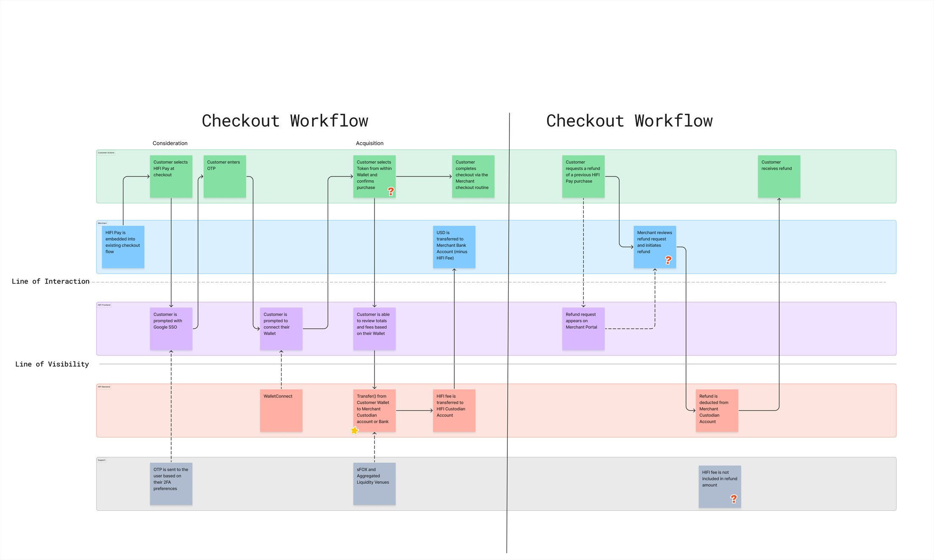Click the 'Customer Actions' swimlane tag
This screenshot has height=560, width=934.
click(106, 153)
